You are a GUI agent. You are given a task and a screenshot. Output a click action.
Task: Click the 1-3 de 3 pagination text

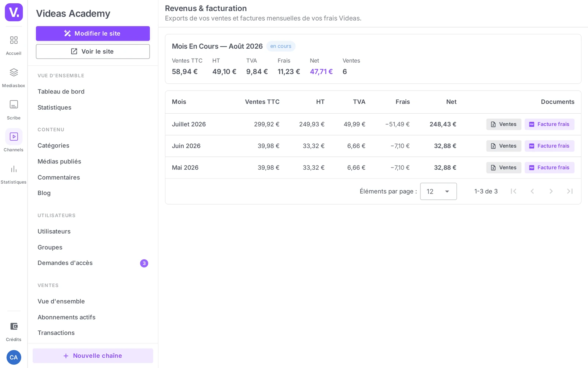click(486, 191)
